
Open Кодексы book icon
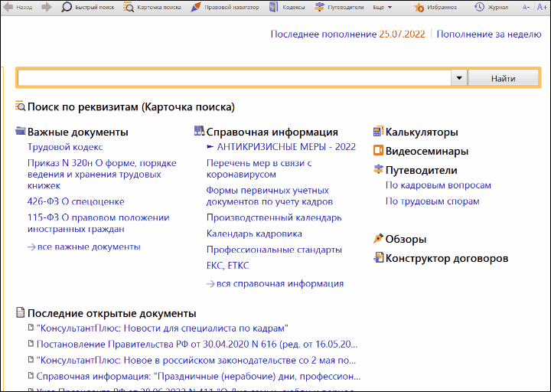pos(273,7)
